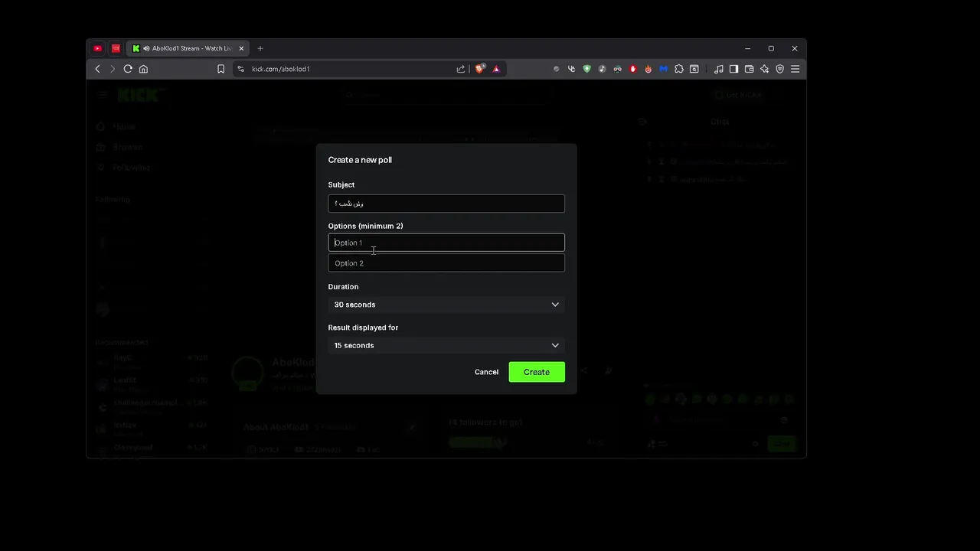Open the Leo AI sparkle icon
This screenshot has width=980, height=551.
coord(764,69)
